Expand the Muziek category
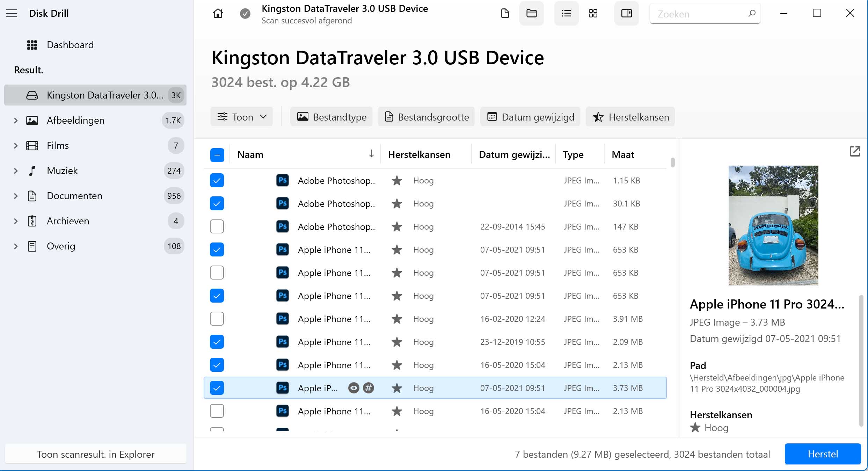The height and width of the screenshot is (471, 868). (x=16, y=171)
